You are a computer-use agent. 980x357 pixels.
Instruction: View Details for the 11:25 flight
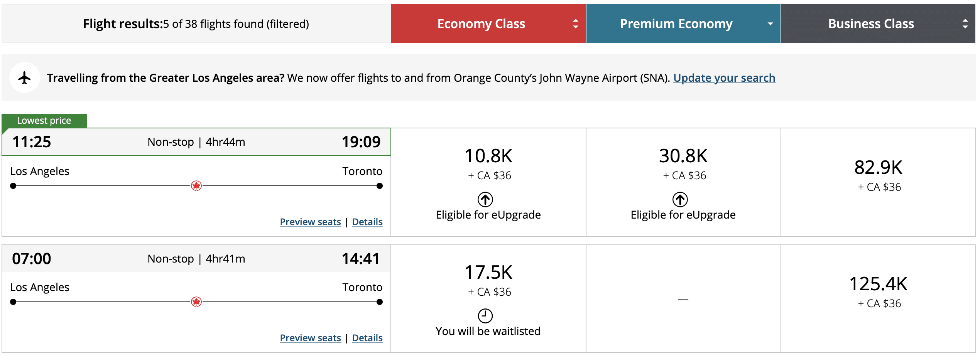[367, 222]
